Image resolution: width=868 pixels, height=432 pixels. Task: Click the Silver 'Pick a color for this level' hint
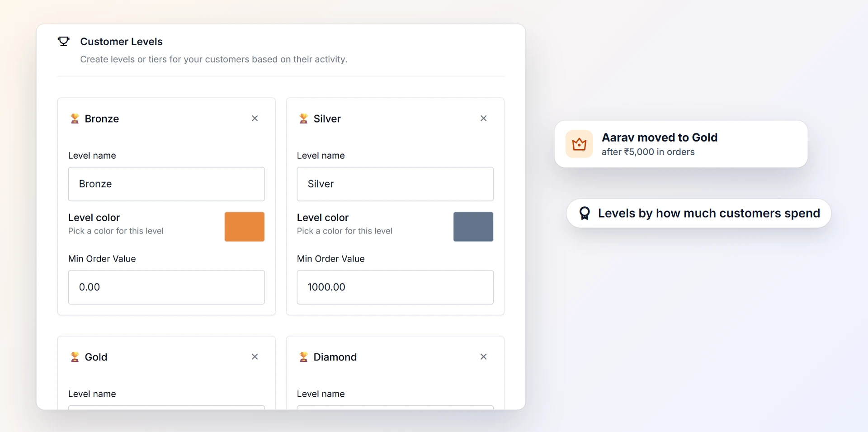point(344,231)
